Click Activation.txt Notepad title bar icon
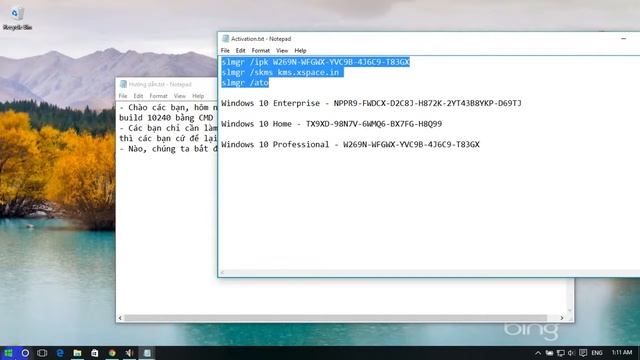 coord(225,39)
